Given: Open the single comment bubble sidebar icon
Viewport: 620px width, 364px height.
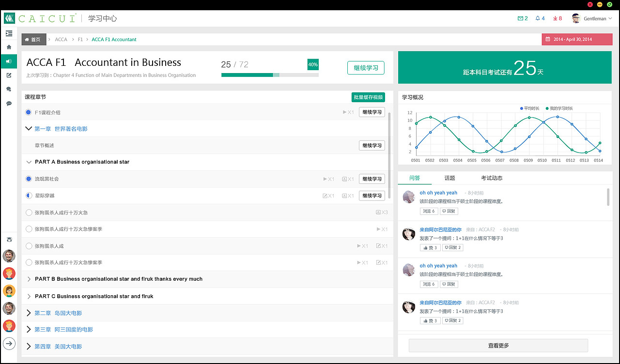Looking at the screenshot, I should [9, 103].
